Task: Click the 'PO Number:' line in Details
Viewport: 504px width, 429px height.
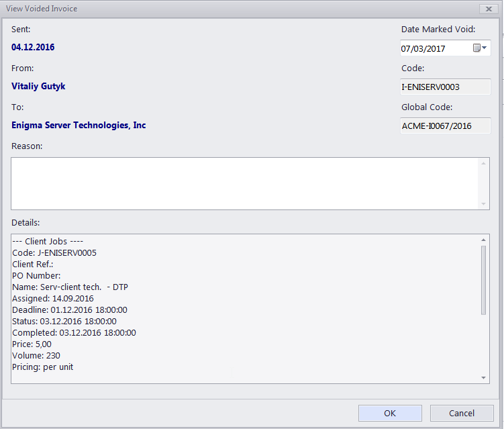Action: click(36, 276)
